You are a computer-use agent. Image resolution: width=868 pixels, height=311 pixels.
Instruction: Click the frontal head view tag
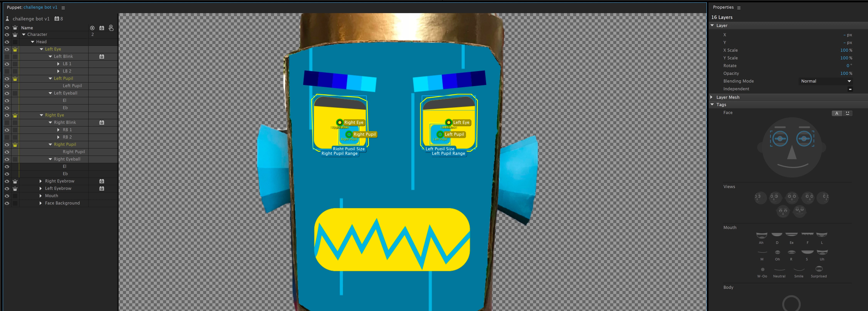[791, 198]
